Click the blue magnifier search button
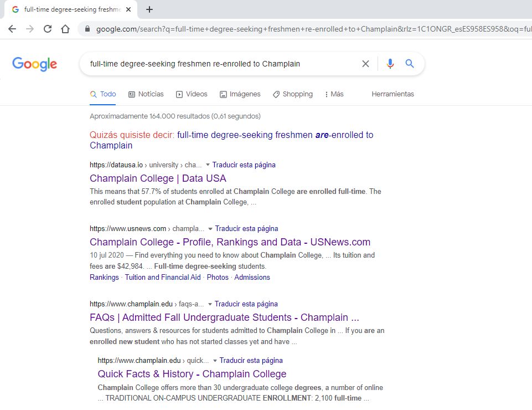 tap(410, 64)
